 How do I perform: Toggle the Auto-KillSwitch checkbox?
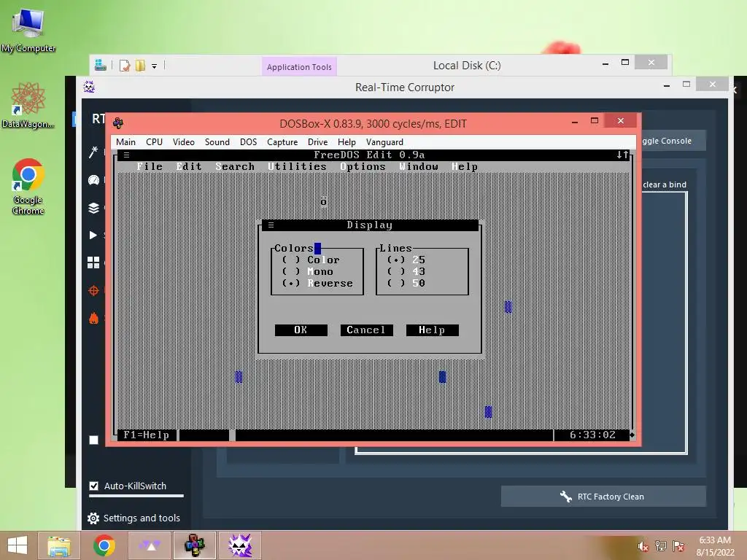coord(94,486)
